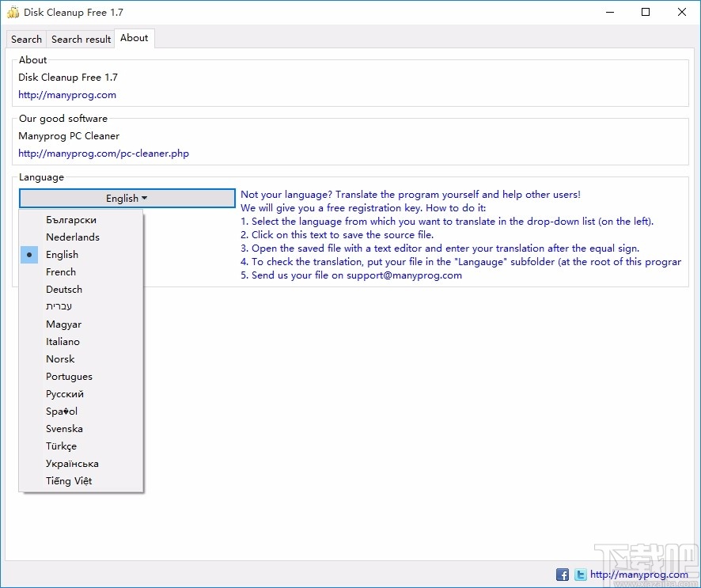Viewport: 701px width, 588px height.
Task: Open the Facebook icon link
Action: point(562,575)
